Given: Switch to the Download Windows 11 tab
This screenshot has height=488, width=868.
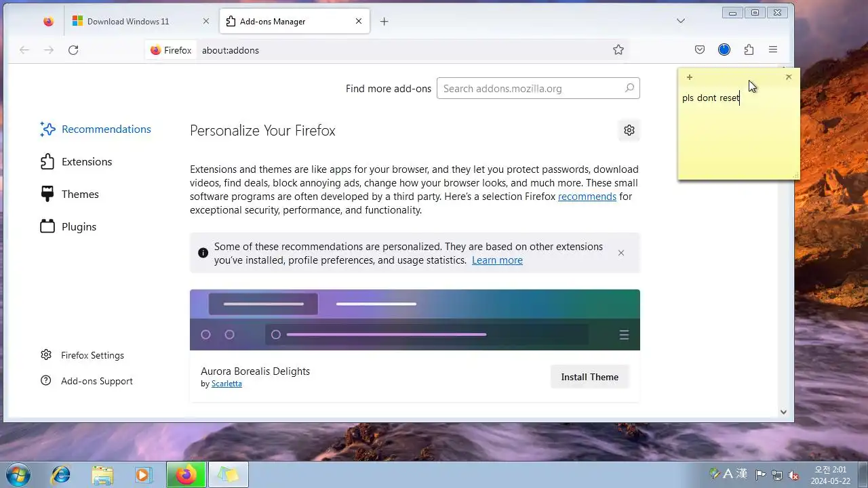Looking at the screenshot, I should (141, 21).
